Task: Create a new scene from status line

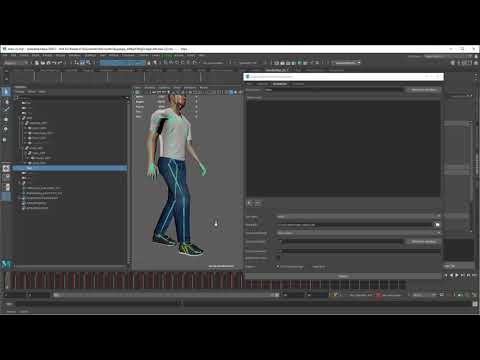Action: pos(37,63)
